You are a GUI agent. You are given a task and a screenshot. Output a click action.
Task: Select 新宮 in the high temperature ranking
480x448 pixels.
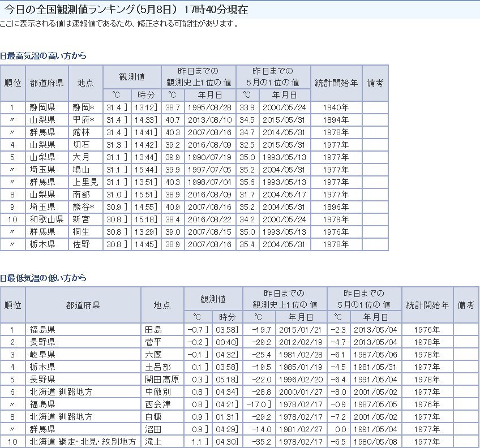tap(80, 219)
